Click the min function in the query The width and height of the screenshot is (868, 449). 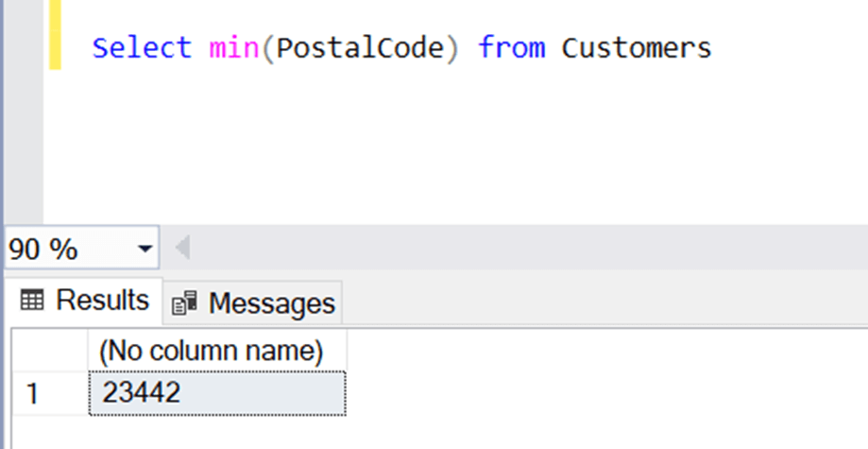click(234, 47)
